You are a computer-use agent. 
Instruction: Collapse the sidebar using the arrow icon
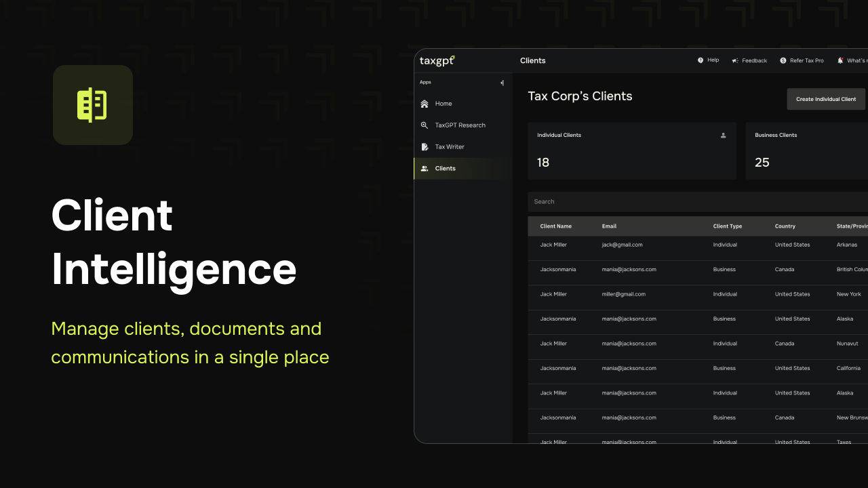coord(502,83)
